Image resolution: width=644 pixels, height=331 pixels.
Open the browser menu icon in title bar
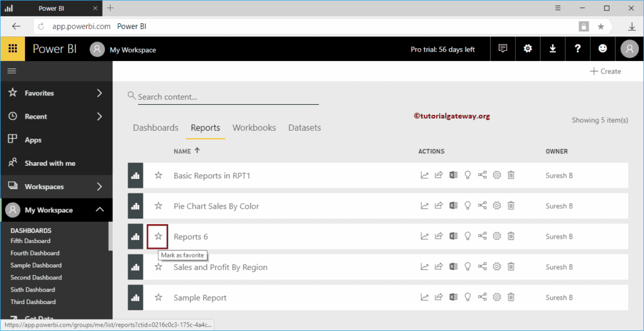click(x=558, y=8)
